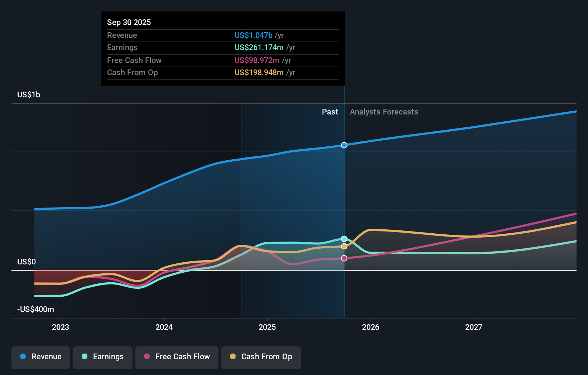Collapse the Analysts Forecasts section

point(384,112)
